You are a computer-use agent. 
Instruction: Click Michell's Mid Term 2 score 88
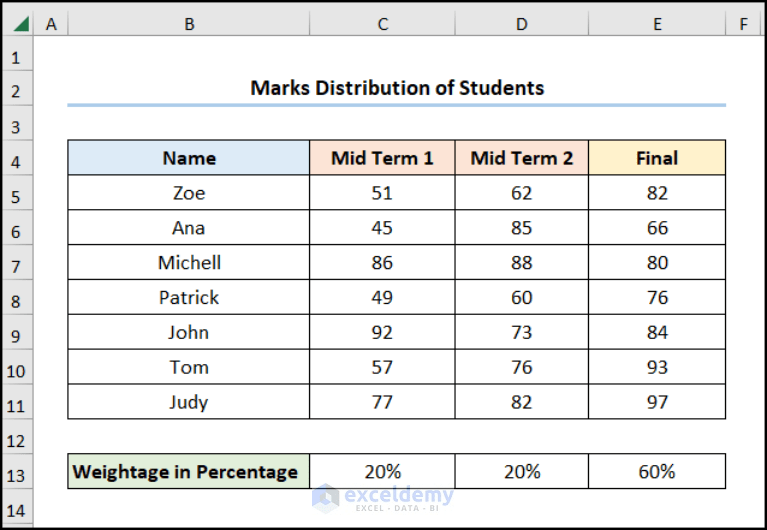point(521,262)
